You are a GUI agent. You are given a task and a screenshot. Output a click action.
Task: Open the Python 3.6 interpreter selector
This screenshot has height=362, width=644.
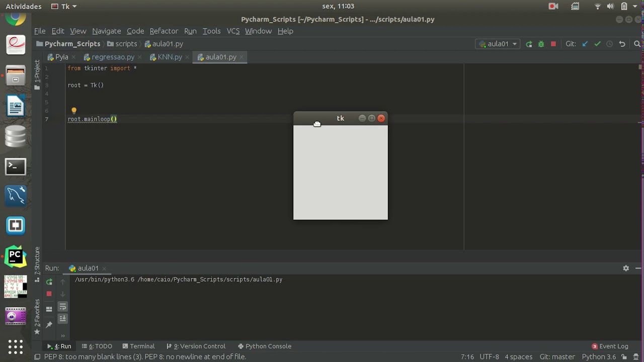[599, 357]
